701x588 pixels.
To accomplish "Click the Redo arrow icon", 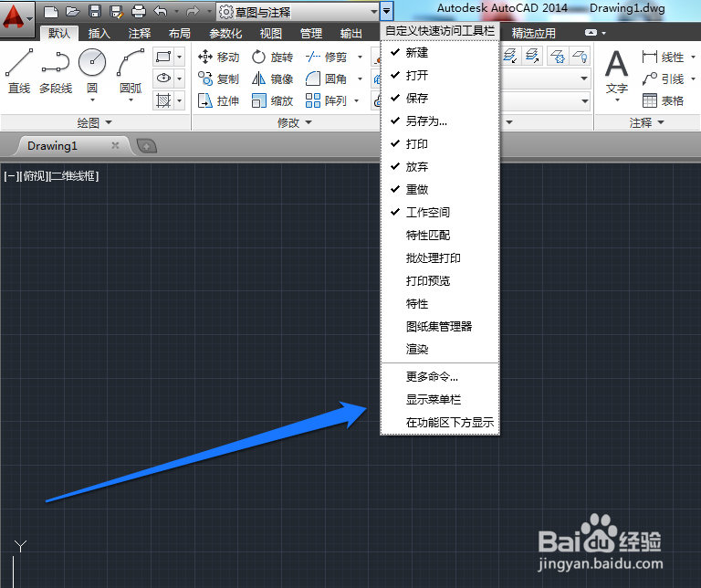I will (193, 11).
